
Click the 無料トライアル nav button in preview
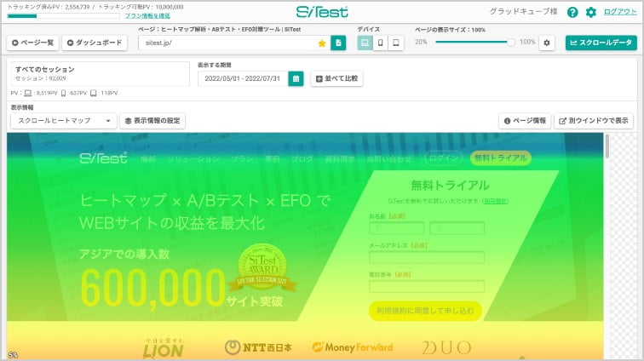tap(501, 158)
